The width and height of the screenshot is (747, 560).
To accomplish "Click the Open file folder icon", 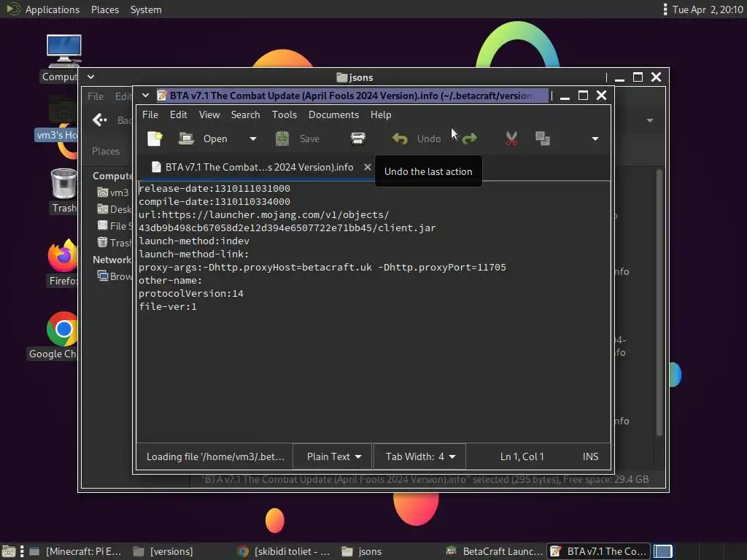I will pyautogui.click(x=186, y=139).
